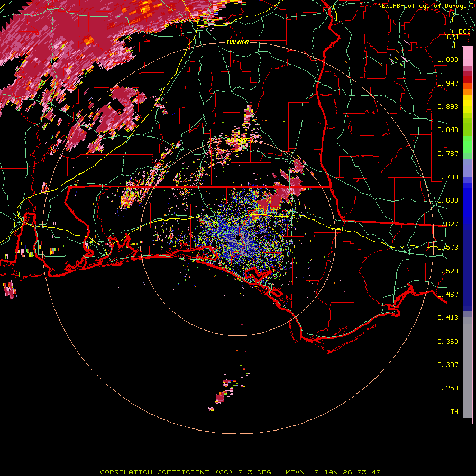Image resolution: width=476 pixels, height=476 pixels.
Task: Click the [CC] scale heading
Action: pyautogui.click(x=452, y=37)
